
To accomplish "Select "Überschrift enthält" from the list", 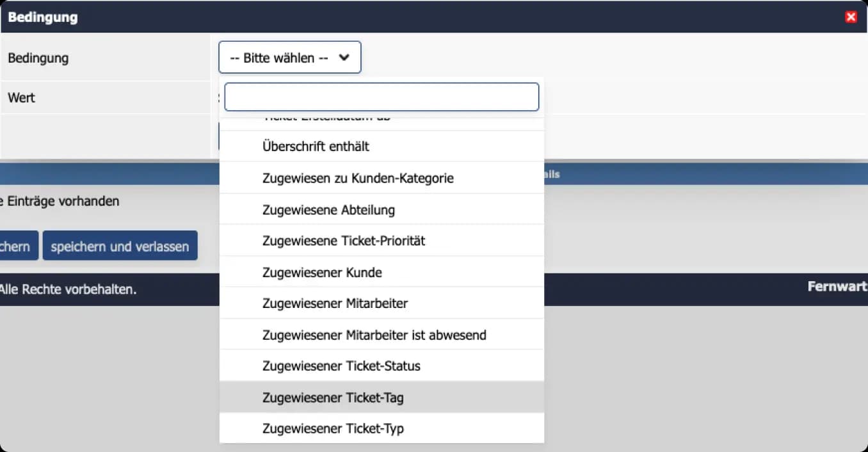I will tap(316, 147).
